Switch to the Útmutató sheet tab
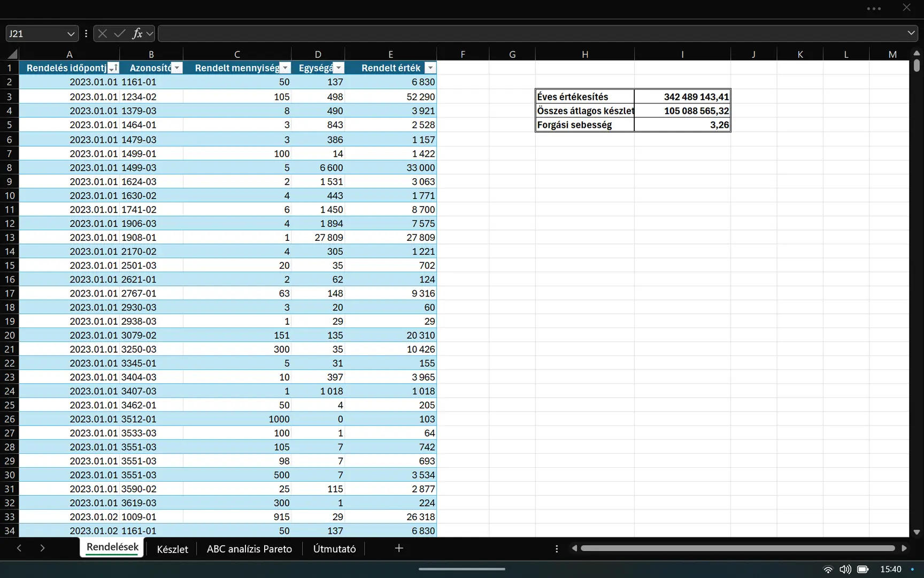Viewport: 924px width, 578px height. coord(334,549)
